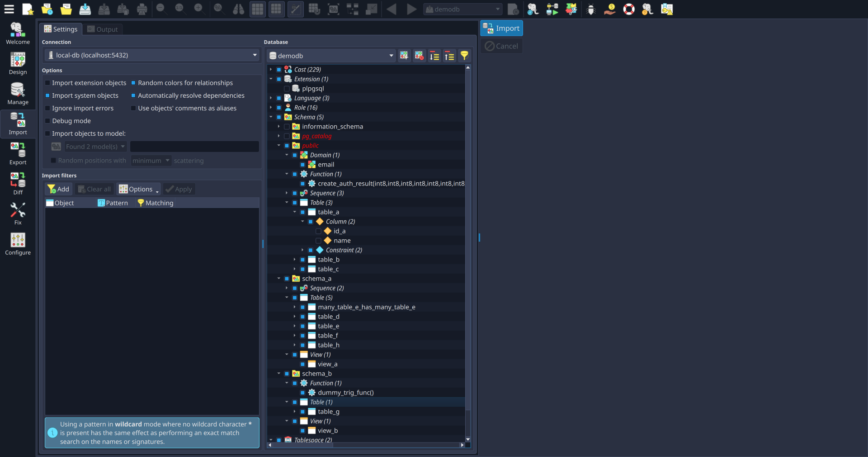Switch to the Output tab
Image resolution: width=868 pixels, height=457 pixels.
tap(102, 29)
